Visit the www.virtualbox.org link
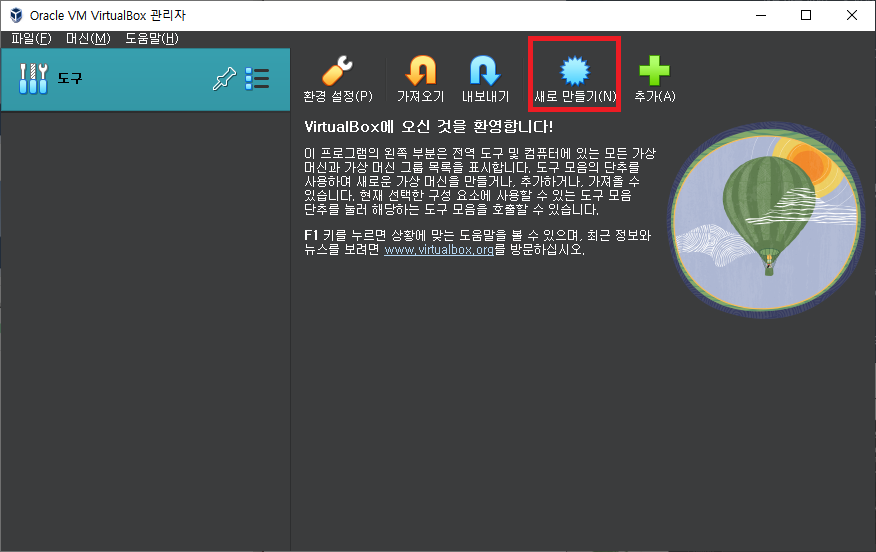 pos(439,250)
